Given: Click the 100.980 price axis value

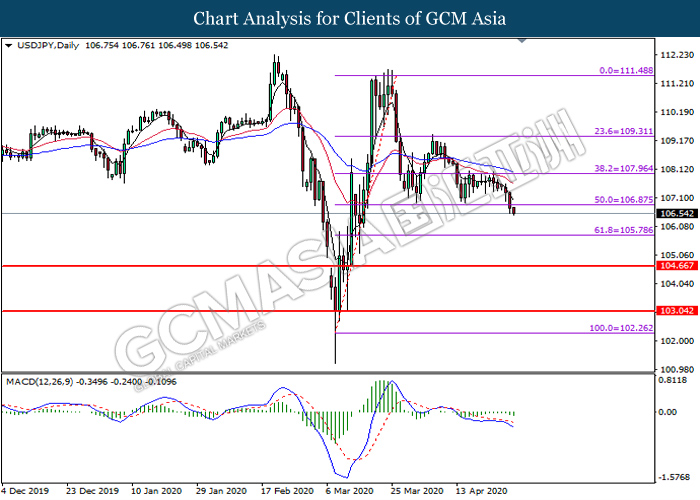Looking at the screenshot, I should 677,370.
